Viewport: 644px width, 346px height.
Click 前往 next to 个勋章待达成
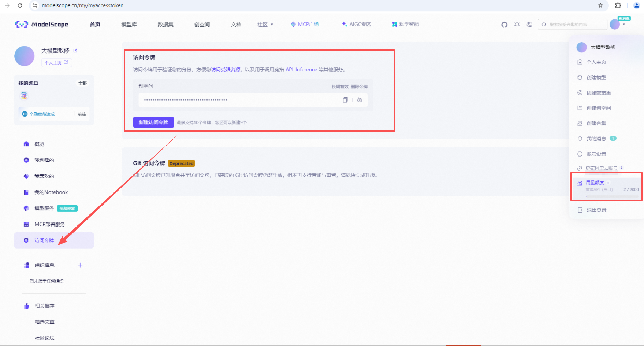point(82,114)
